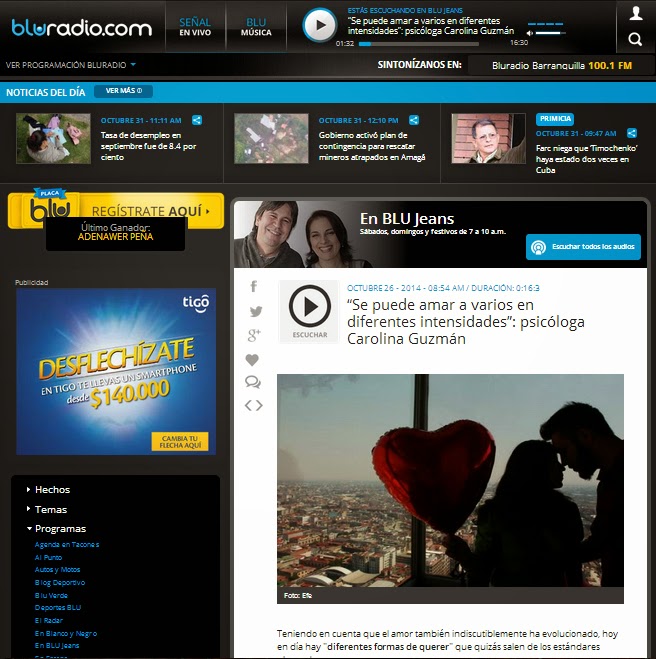Screen dimensions: 656x659
Task: Mark the article as favorite with heart
Action: coord(252,360)
